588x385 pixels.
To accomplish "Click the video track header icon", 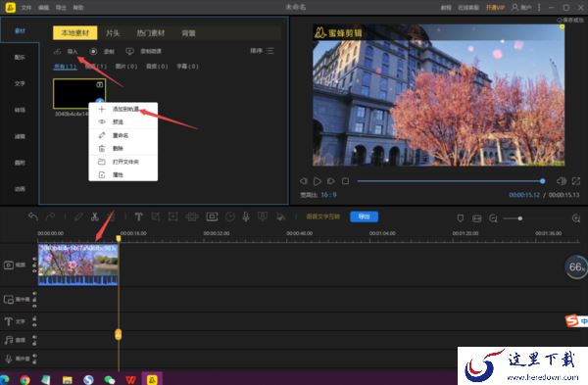I will [x=9, y=265].
